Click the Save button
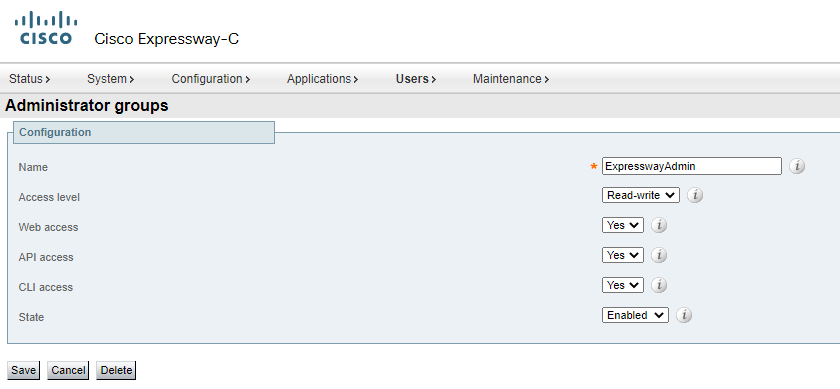The height and width of the screenshot is (389, 840). coord(23,370)
